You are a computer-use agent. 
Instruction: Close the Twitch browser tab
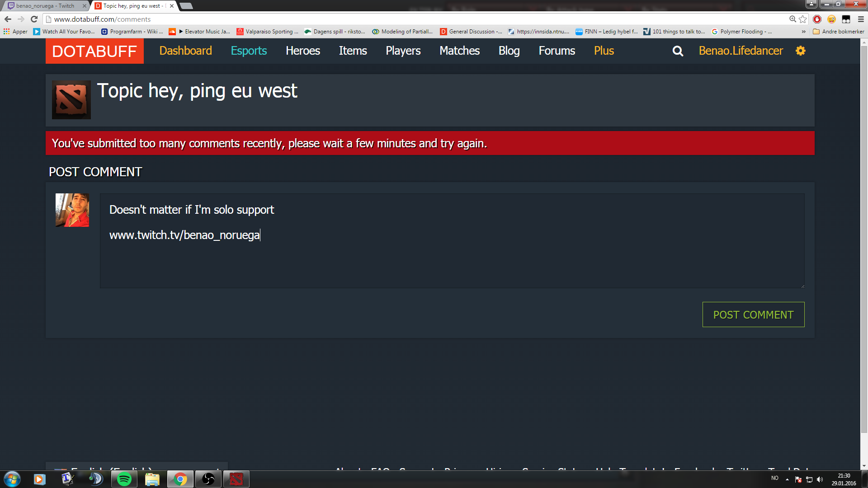pyautogui.click(x=84, y=6)
